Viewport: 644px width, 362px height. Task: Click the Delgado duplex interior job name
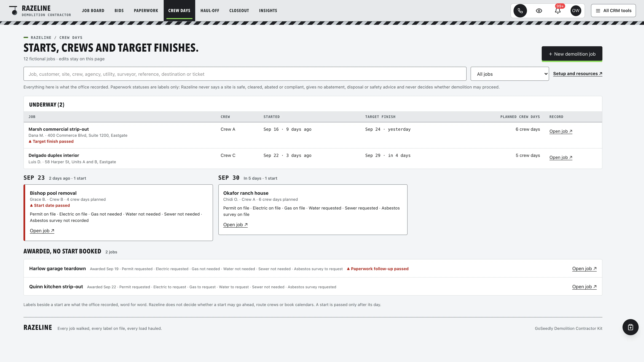54,155
